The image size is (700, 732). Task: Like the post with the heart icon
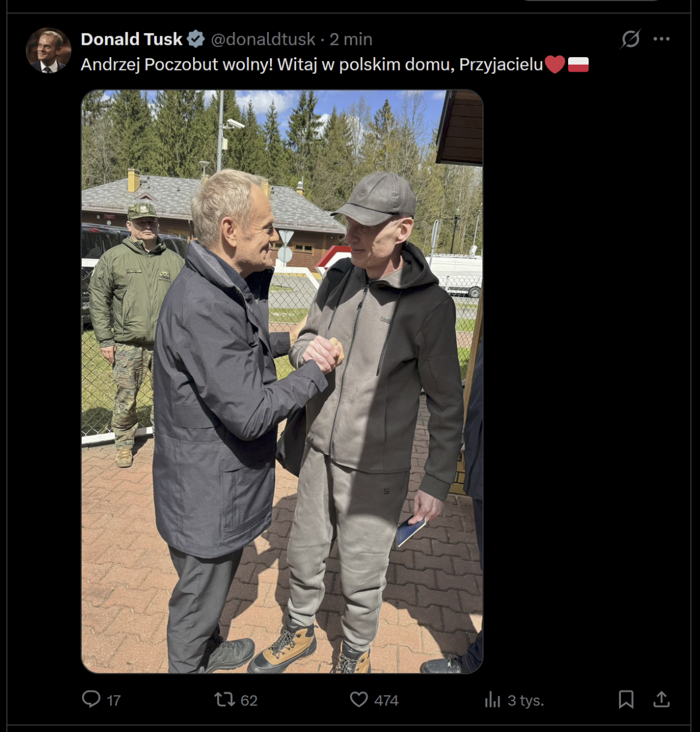click(x=359, y=699)
